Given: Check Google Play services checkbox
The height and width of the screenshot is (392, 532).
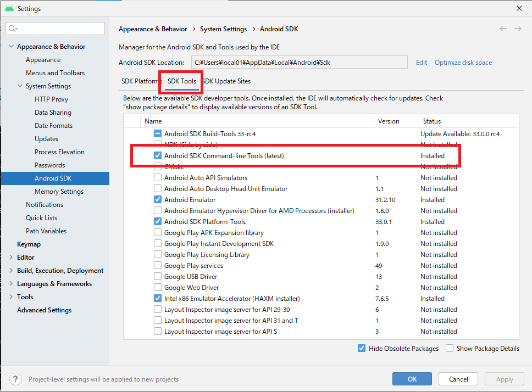Looking at the screenshot, I should tap(157, 265).
